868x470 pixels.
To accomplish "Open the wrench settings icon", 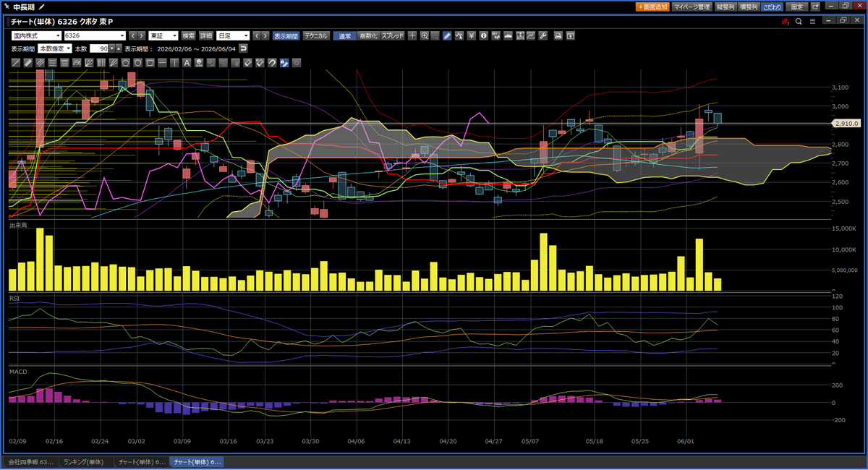I will [543, 35].
